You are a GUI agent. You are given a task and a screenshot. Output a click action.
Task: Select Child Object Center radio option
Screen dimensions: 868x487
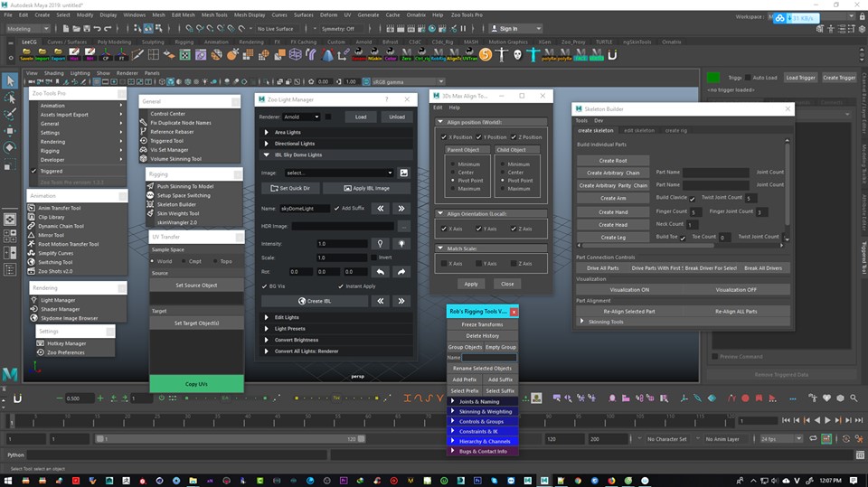(x=503, y=172)
